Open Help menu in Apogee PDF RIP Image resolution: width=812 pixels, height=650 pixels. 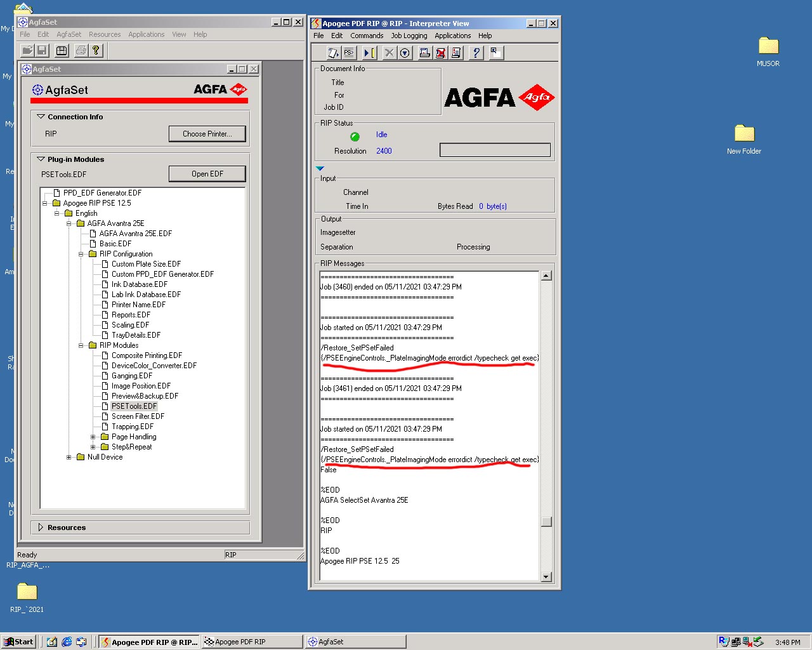click(485, 36)
